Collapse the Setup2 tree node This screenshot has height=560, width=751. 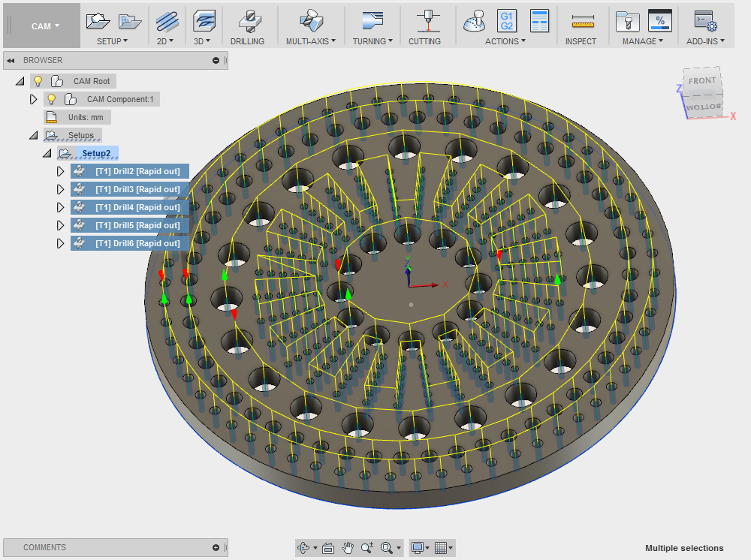[x=47, y=152]
